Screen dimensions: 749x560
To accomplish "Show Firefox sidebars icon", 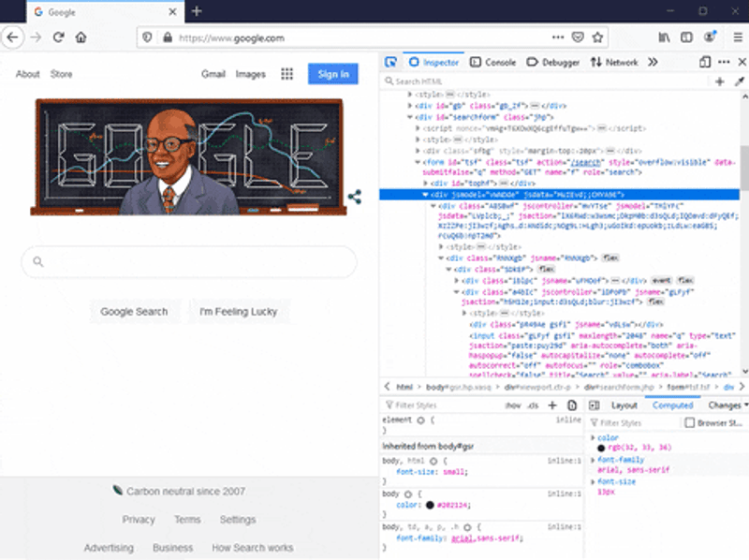I will tap(686, 37).
